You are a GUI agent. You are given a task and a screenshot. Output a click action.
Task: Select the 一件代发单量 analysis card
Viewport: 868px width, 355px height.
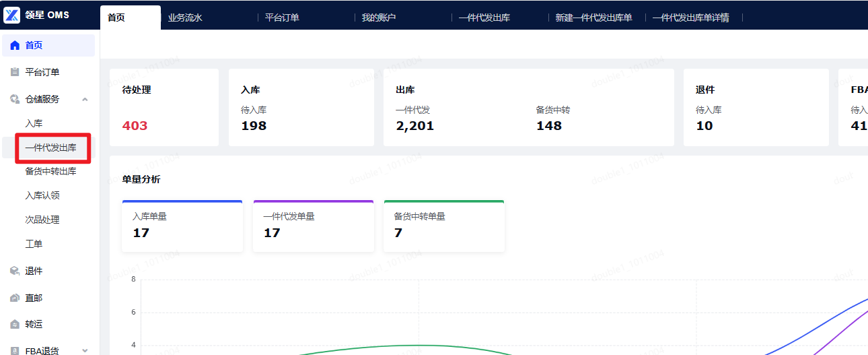313,226
